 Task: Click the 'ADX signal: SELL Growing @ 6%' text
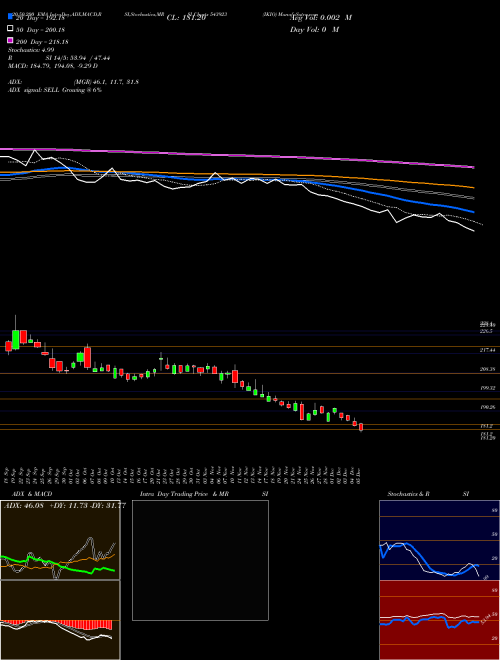pos(55,90)
